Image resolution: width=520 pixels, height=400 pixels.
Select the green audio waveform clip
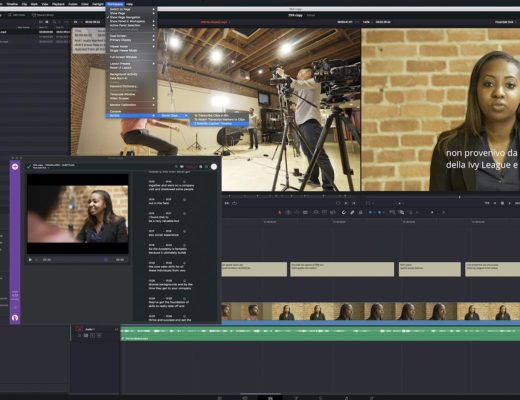point(320,334)
